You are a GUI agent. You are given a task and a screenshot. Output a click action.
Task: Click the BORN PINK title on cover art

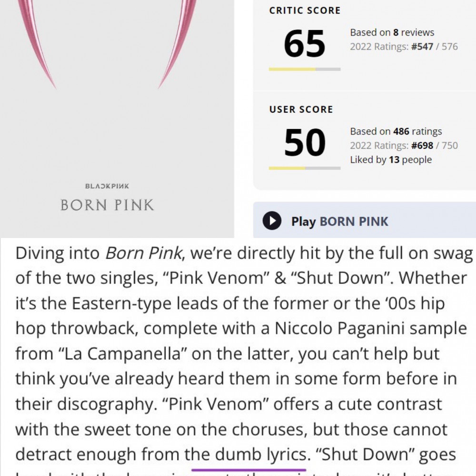(107, 205)
